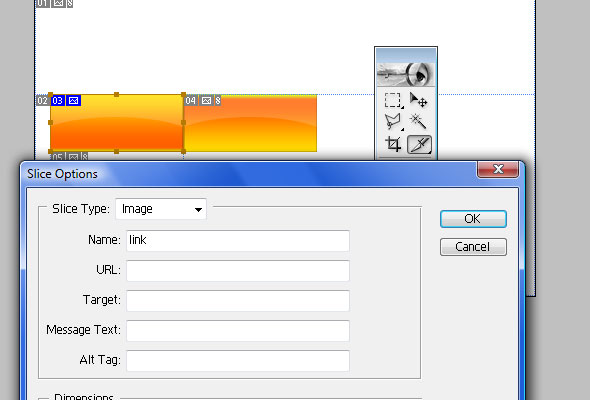Focus the Alt Tag field
Screen dimensions: 590x400
(x=238, y=361)
